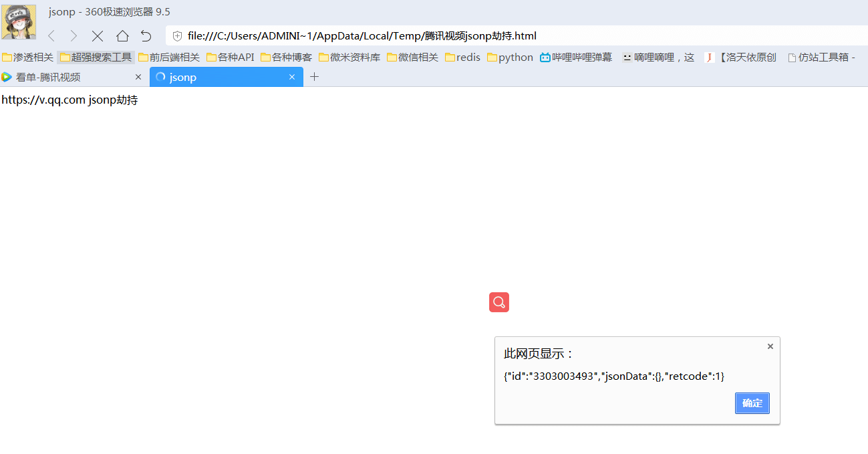
Task: Open the 微米资料库 bookmark folder
Action: (349, 58)
